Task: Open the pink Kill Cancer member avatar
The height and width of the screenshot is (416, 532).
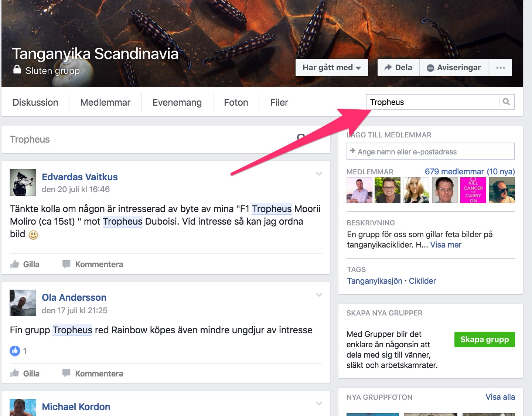Action: (473, 190)
